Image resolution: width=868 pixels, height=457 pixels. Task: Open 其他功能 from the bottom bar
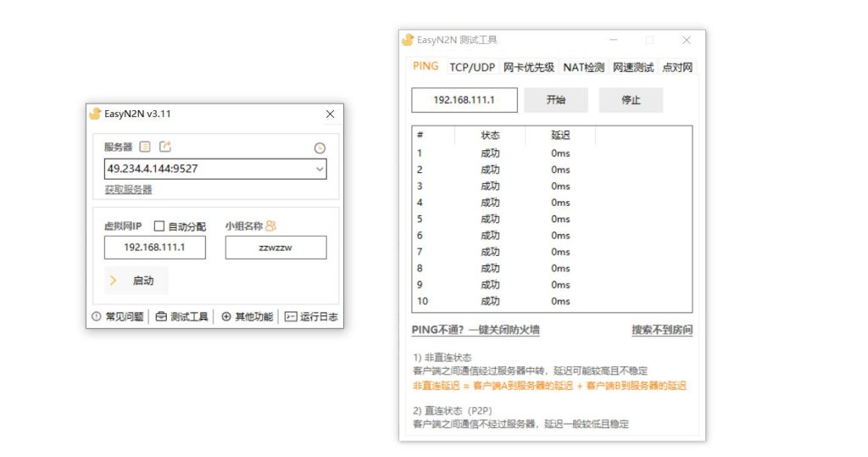[248, 316]
